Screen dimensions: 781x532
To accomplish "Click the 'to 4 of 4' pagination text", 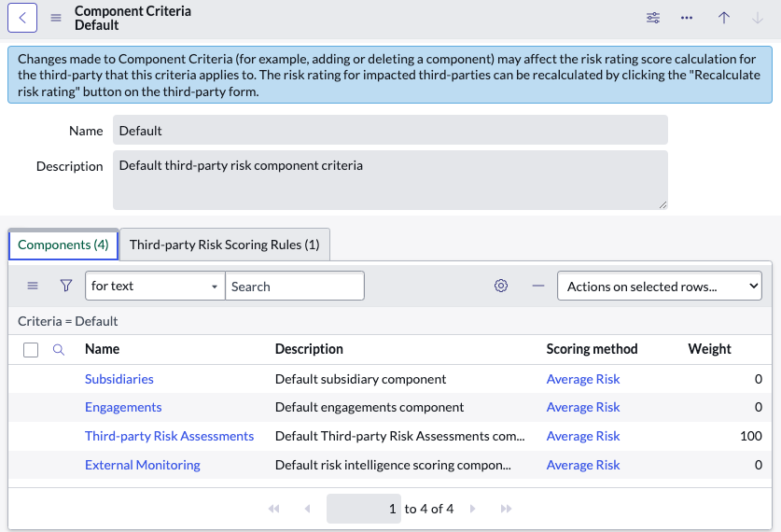I will point(429,509).
